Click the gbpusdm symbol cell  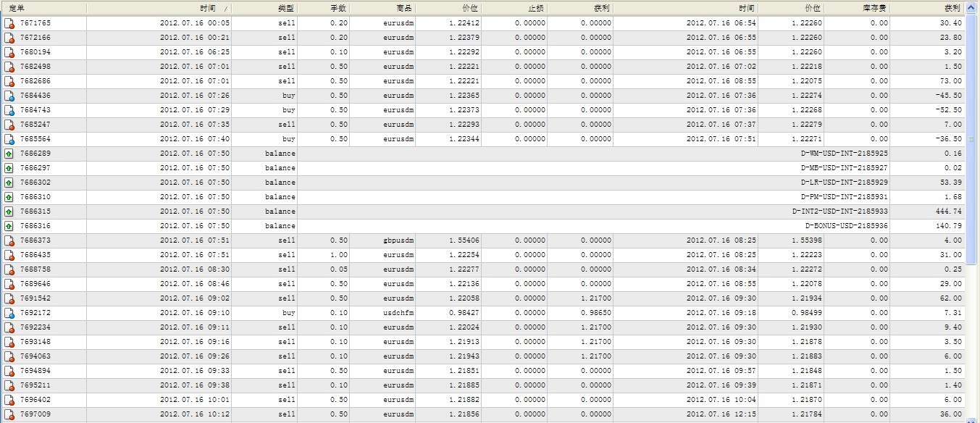pyautogui.click(x=398, y=240)
